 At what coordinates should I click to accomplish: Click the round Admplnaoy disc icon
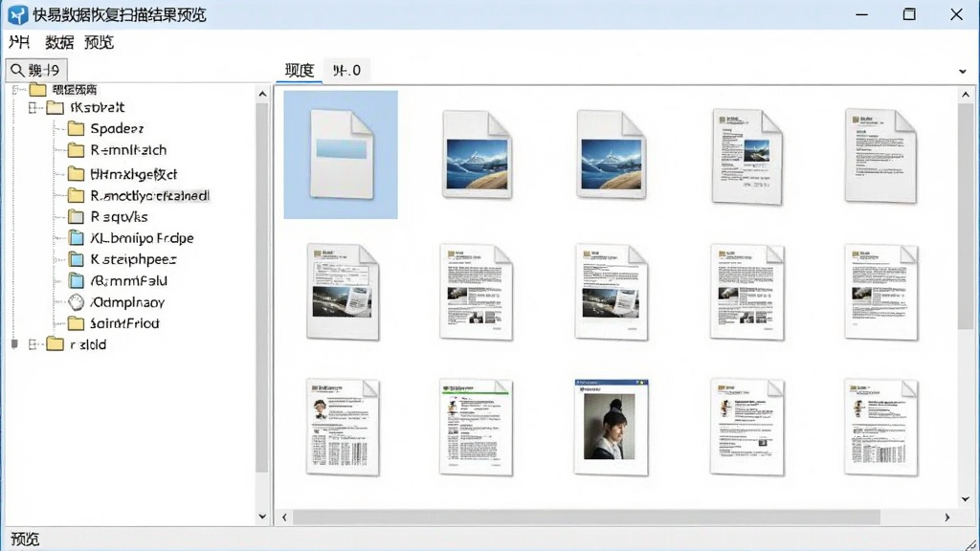(77, 302)
